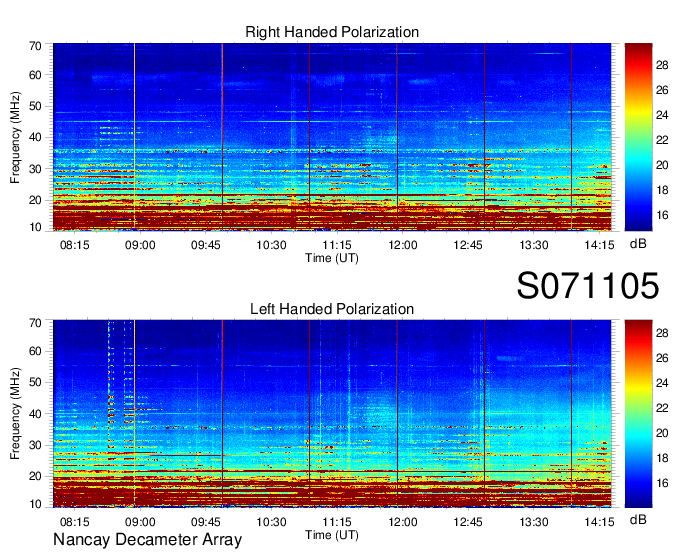Click the 10 MHz label on the top plot
This screenshot has width=680, height=552.
pos(35,227)
